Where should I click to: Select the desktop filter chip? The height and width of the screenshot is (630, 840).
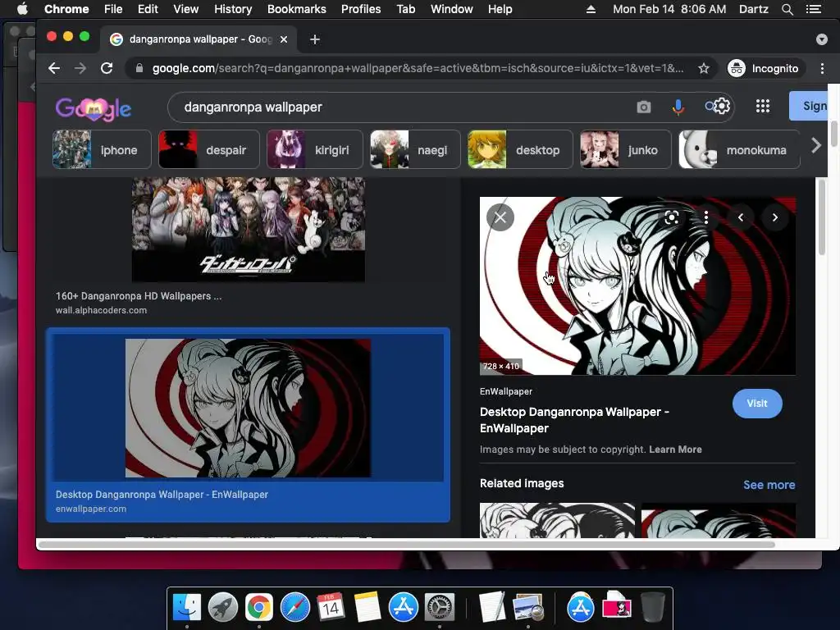tap(520, 149)
